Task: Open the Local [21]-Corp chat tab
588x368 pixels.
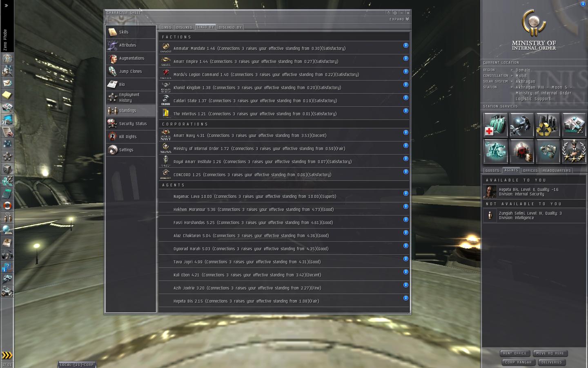Action: coord(77,365)
